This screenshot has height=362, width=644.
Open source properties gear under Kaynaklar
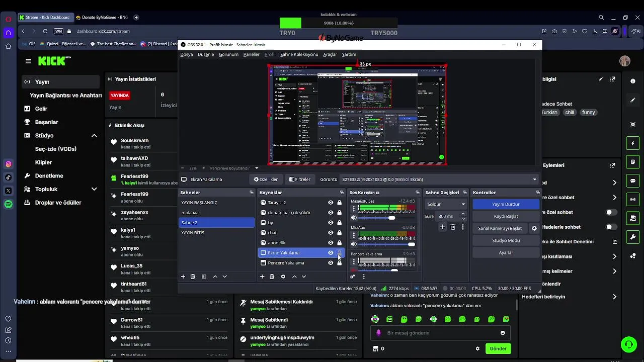point(283,277)
